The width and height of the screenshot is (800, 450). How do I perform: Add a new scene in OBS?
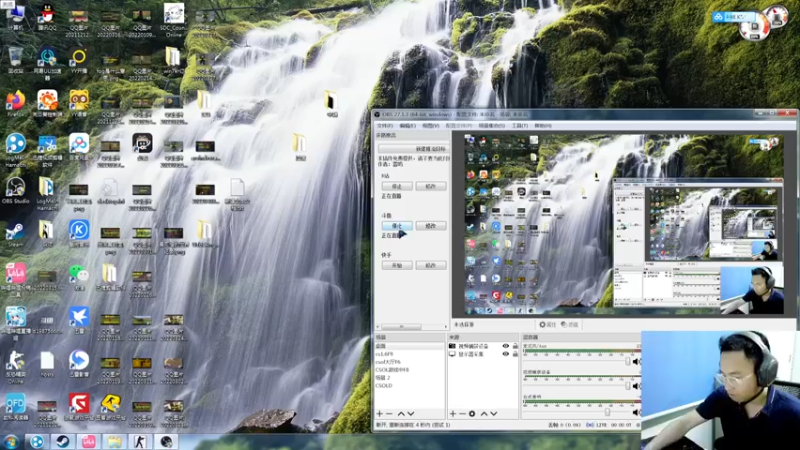coord(380,414)
